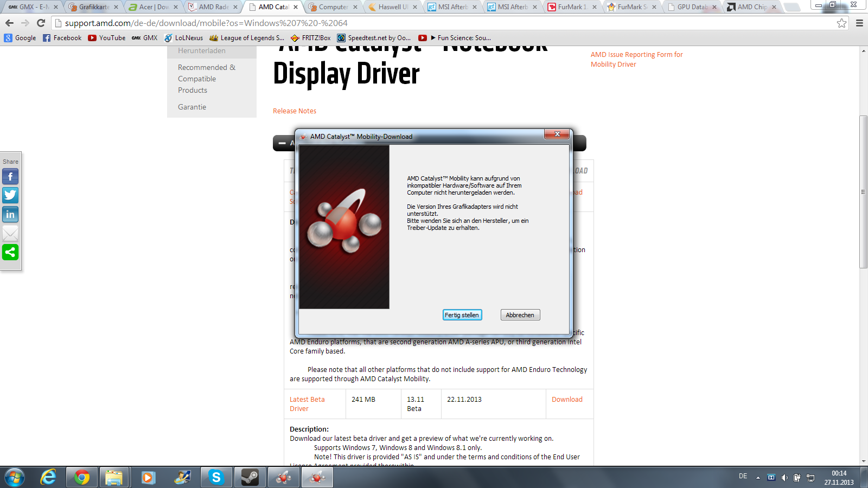Open Skype from the taskbar

point(216,477)
